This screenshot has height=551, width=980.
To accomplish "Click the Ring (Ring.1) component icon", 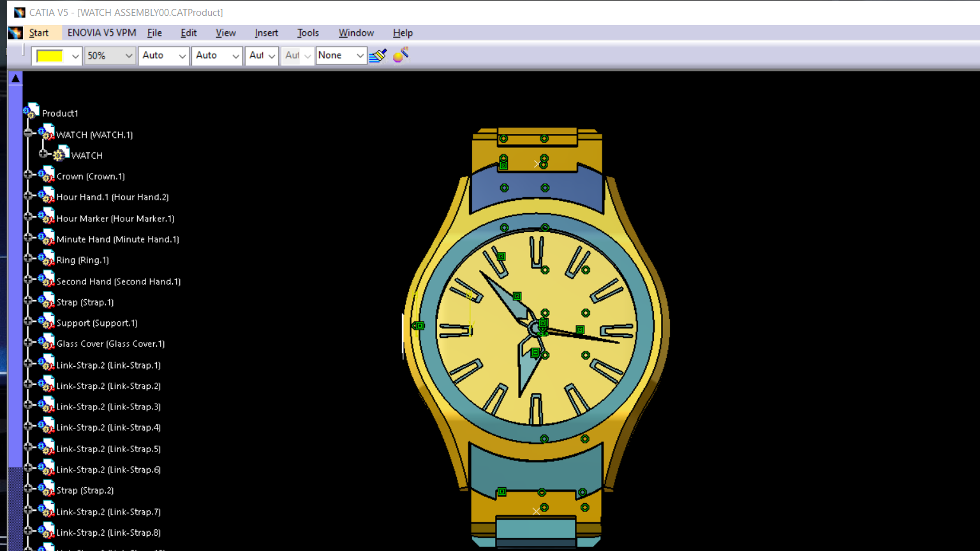I will tap(46, 258).
